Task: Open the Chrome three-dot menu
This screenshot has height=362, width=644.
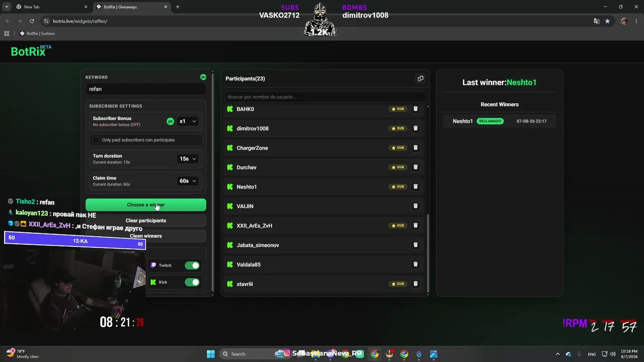Action: (x=636, y=21)
